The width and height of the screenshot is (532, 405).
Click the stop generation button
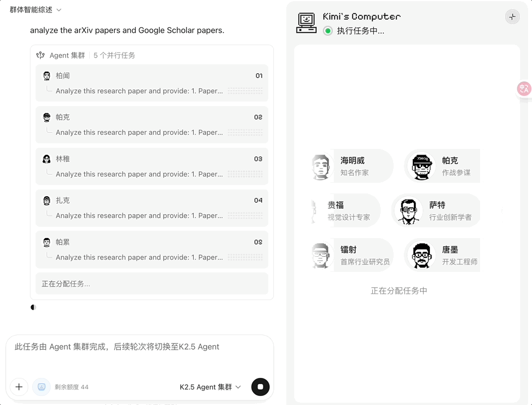pyautogui.click(x=260, y=387)
